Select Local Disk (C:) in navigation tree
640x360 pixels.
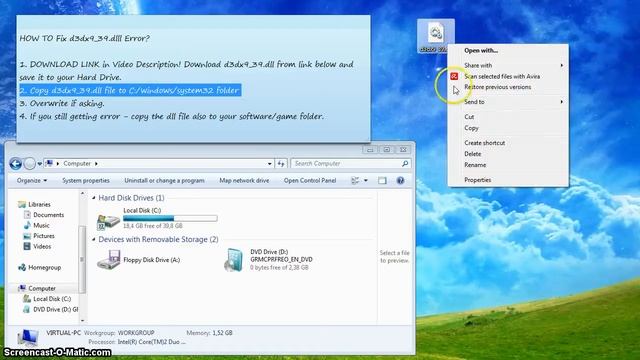[52, 299]
